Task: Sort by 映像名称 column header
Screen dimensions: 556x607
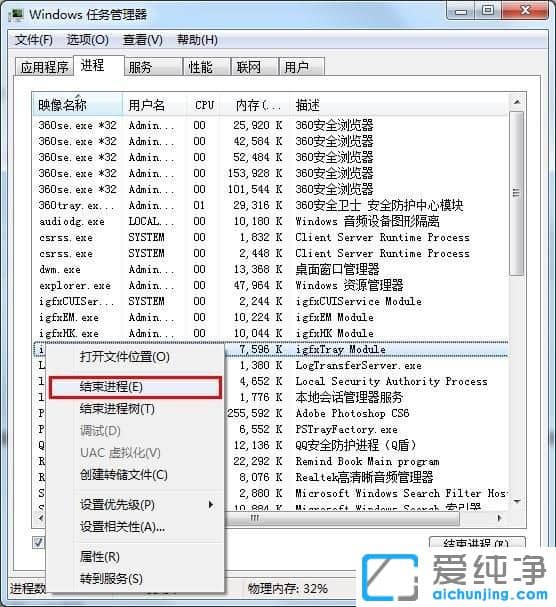Action: point(77,105)
